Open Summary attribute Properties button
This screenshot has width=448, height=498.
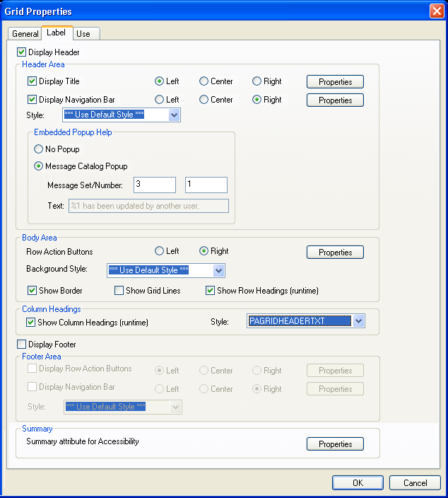[335, 444]
